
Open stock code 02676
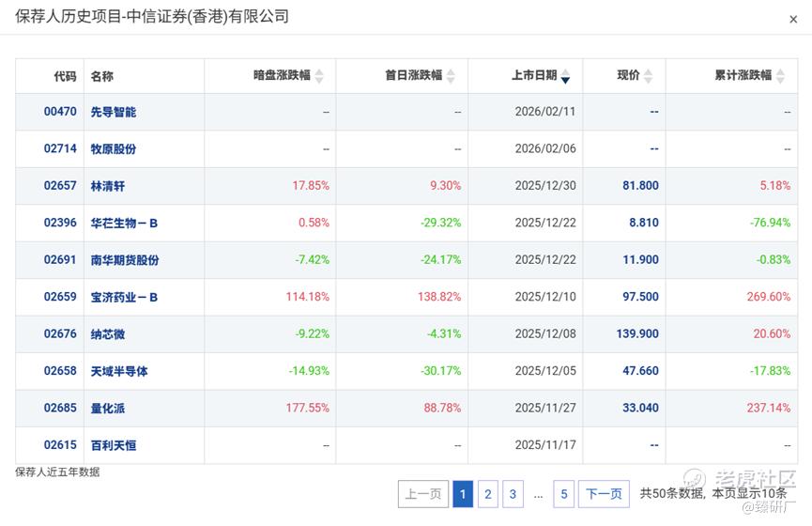pos(60,333)
